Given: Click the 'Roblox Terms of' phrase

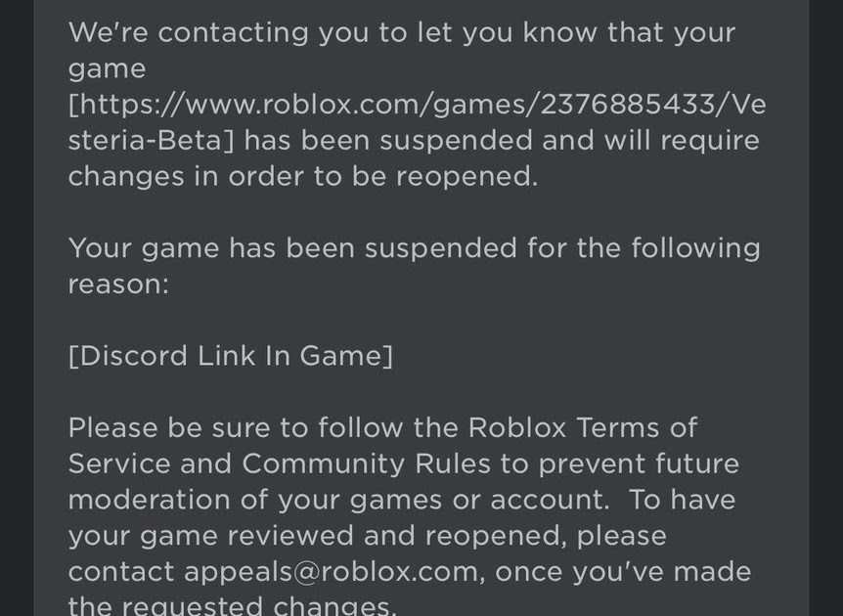Looking at the screenshot, I should [583, 428].
